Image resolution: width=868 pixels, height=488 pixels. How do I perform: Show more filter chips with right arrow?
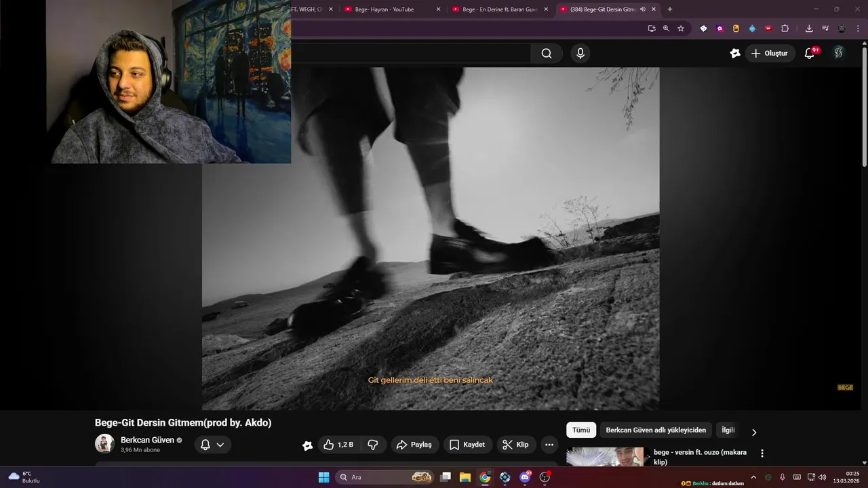pyautogui.click(x=754, y=432)
